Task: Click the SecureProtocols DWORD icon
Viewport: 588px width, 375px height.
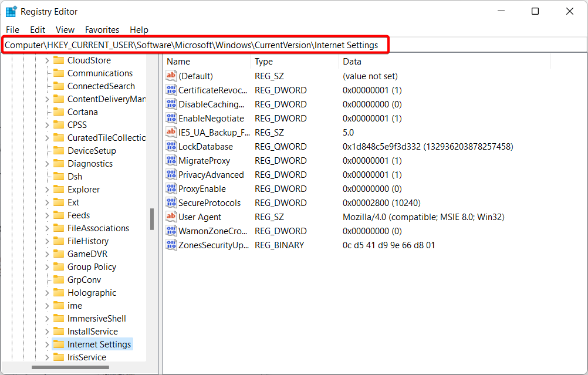Action: 171,202
